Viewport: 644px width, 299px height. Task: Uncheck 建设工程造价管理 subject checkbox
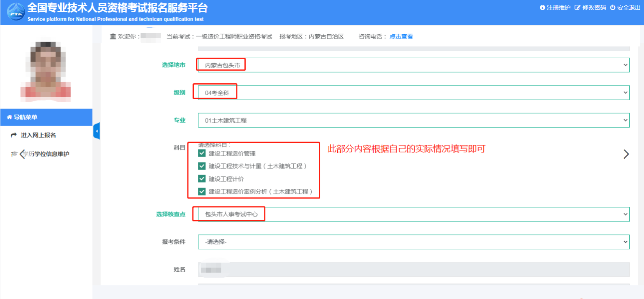(x=202, y=153)
